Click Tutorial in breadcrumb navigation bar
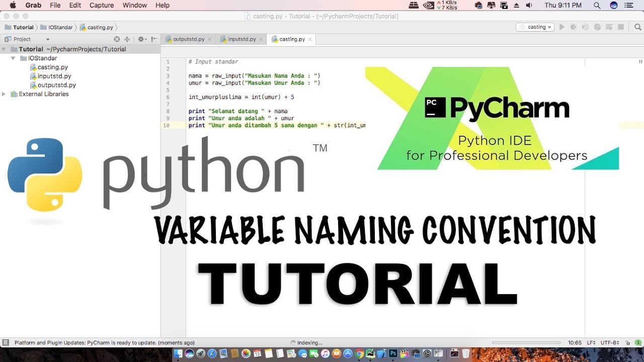 (19, 27)
